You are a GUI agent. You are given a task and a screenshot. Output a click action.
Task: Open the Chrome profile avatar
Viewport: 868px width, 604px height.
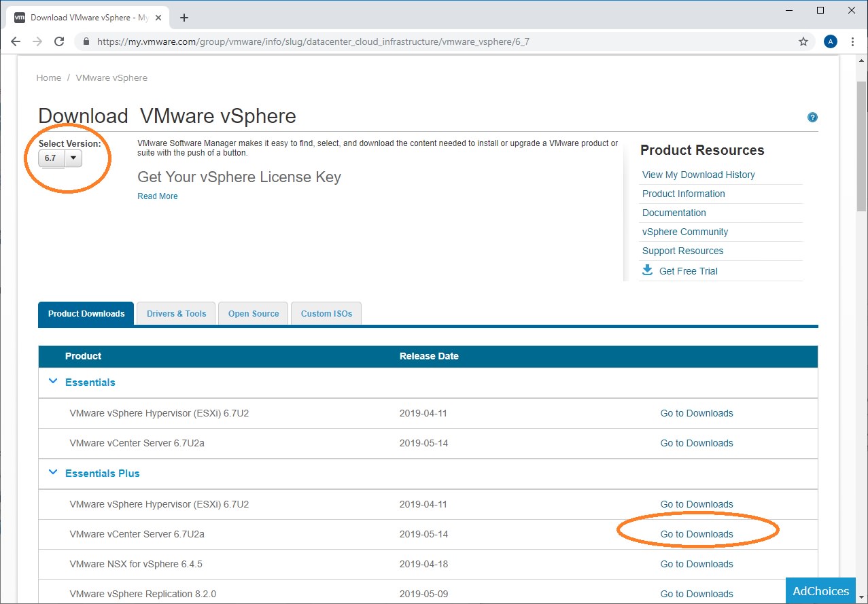[831, 41]
